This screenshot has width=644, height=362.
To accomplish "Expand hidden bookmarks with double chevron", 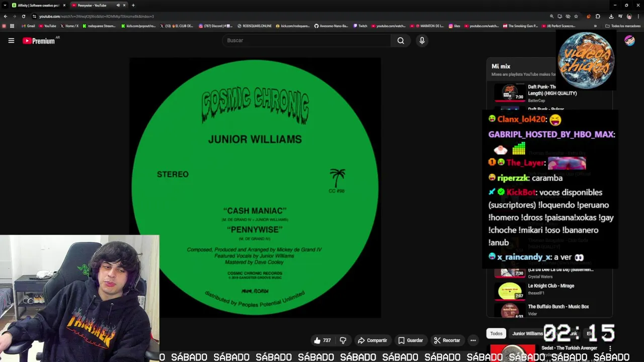I will 595,26.
